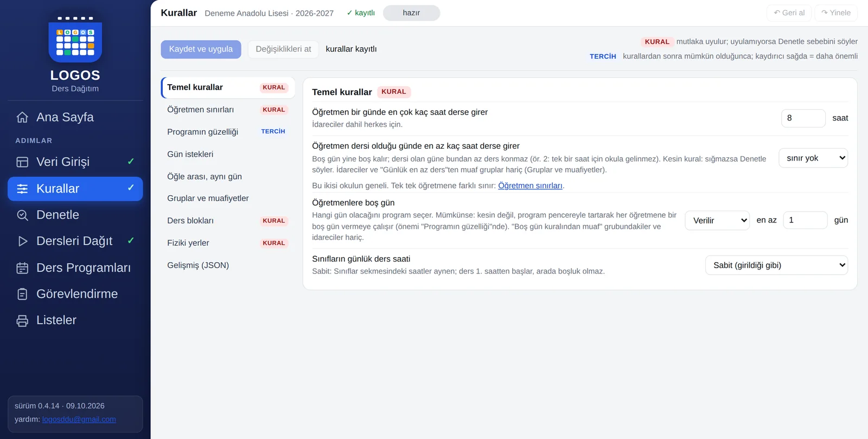This screenshot has height=439, width=868.
Task: Follow the Öğretmen sınırları link
Action: [530, 186]
